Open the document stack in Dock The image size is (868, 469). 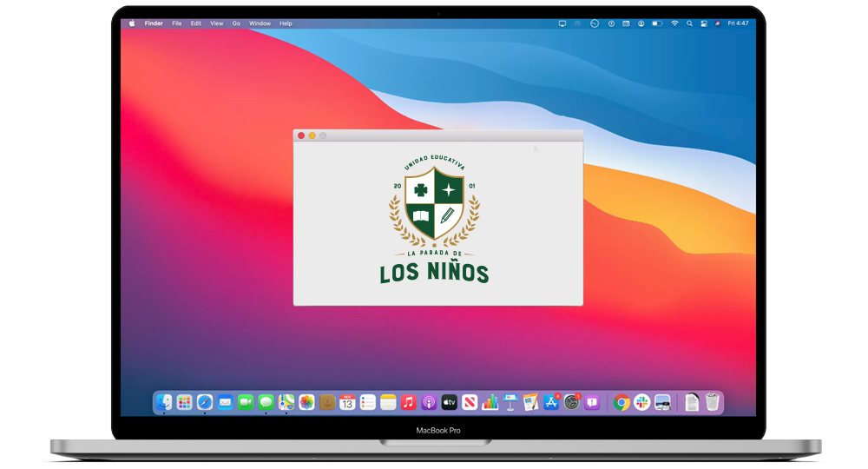coord(692,402)
